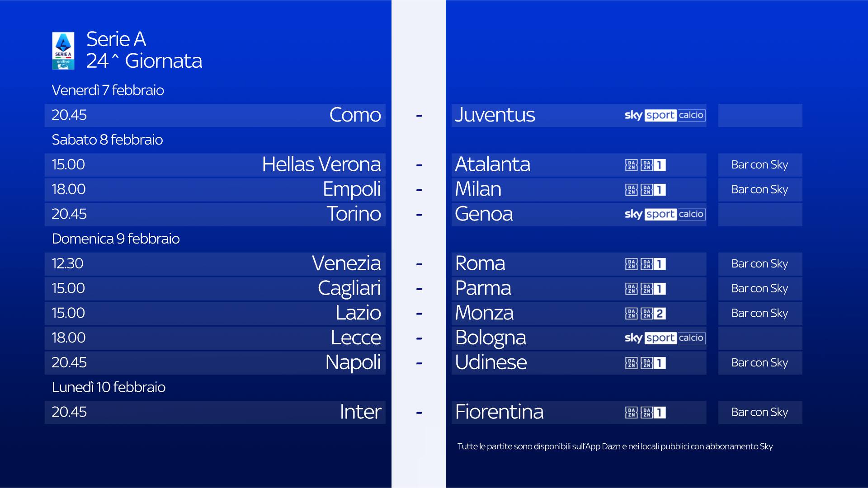Image resolution: width=868 pixels, height=488 pixels.
Task: Click the Serie A 24^ Giornata title
Action: coord(144,50)
